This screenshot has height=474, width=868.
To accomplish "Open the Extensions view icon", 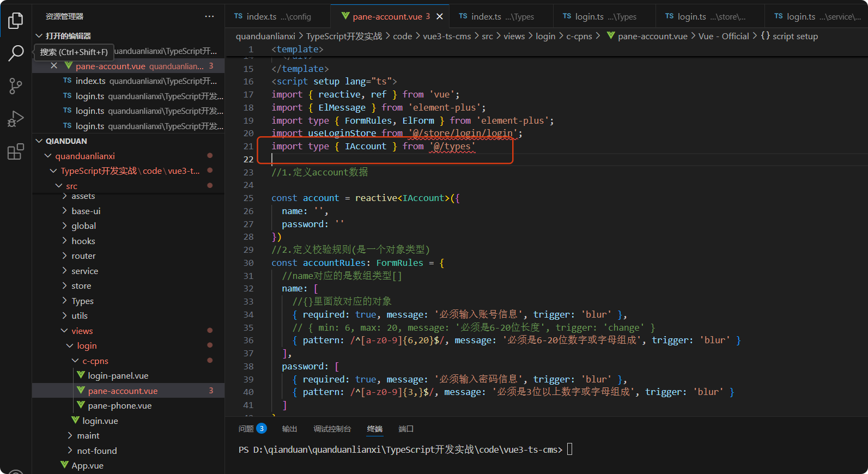I will [x=16, y=151].
